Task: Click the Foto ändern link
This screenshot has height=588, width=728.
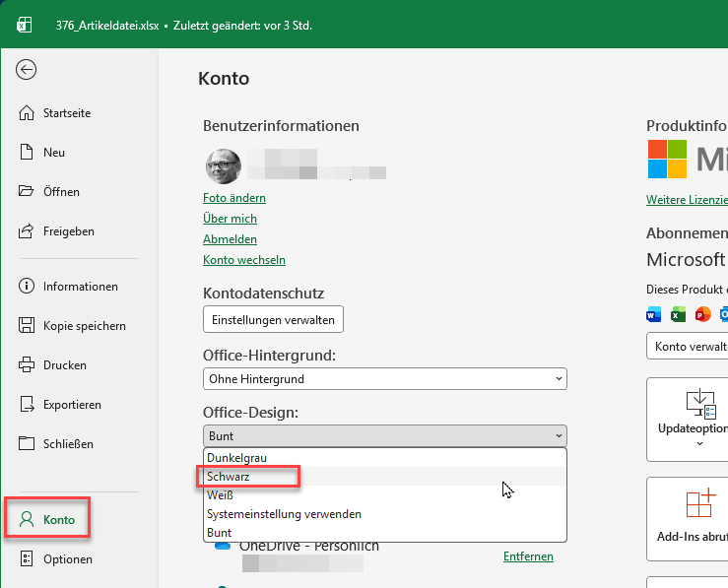Action: coord(234,198)
